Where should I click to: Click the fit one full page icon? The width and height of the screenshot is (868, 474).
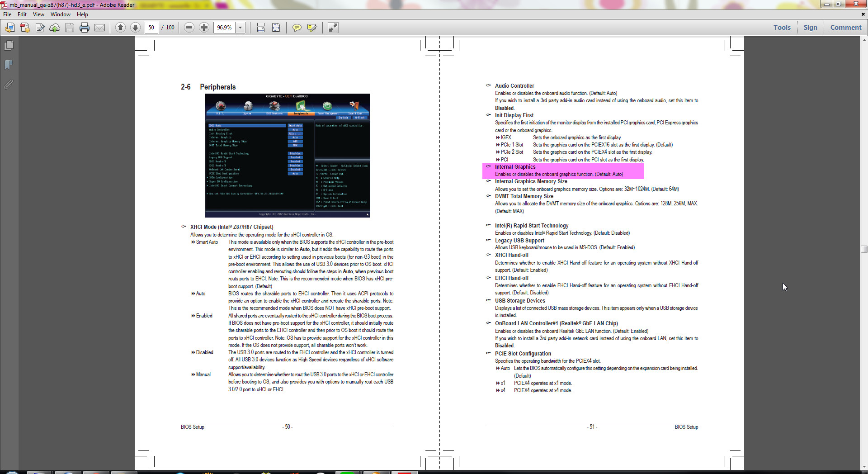[x=276, y=28]
